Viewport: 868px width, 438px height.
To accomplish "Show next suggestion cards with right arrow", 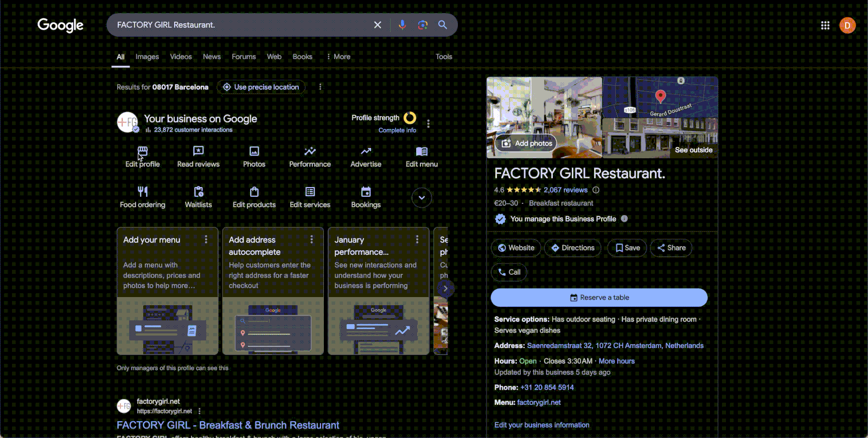I will (445, 288).
